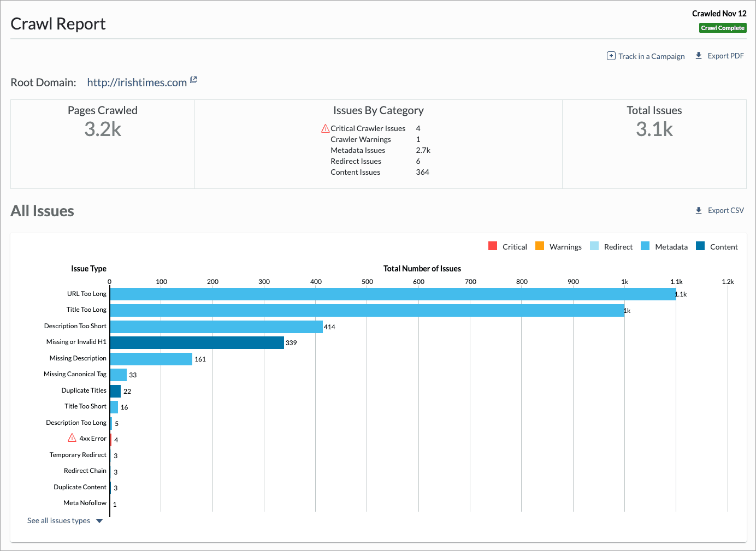The image size is (756, 551).
Task: Click the warning triangle beside Critical Crawler Issues
Action: (325, 128)
